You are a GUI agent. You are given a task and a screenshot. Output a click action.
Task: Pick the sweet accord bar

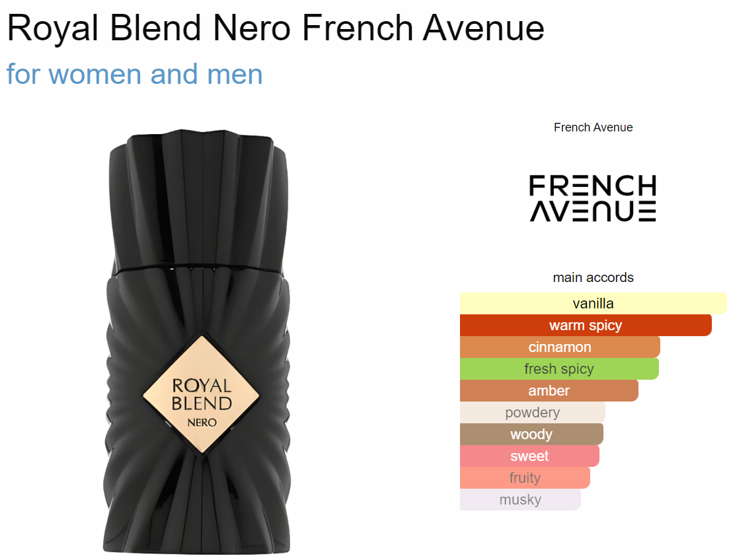pyautogui.click(x=529, y=456)
